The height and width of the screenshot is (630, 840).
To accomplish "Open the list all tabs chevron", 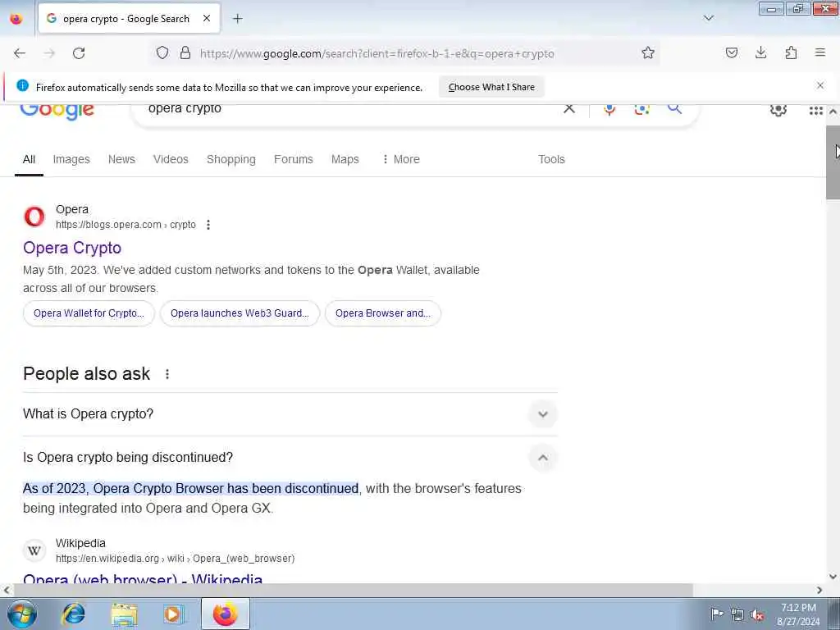I will tap(708, 18).
